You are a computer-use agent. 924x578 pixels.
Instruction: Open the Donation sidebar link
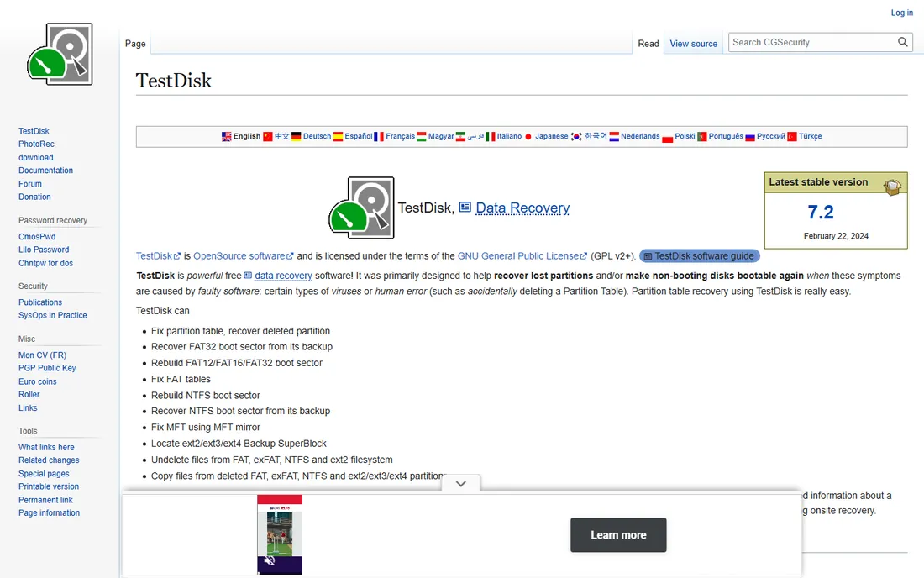point(34,197)
